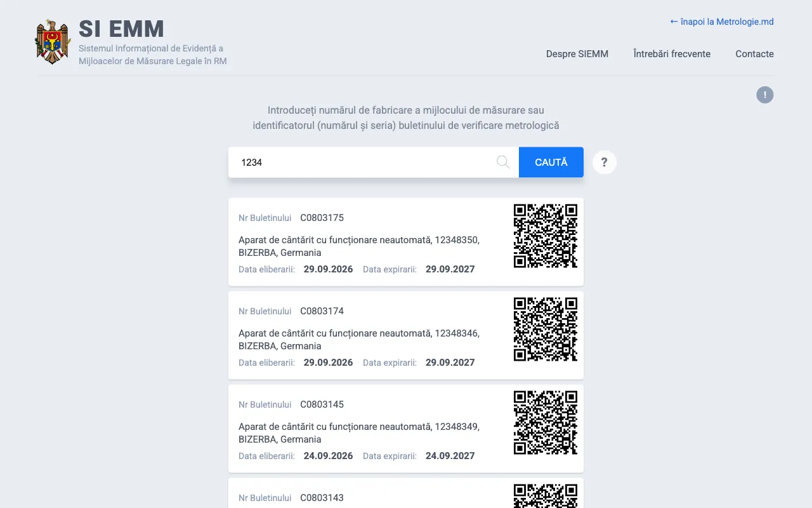Image resolution: width=812 pixels, height=508 pixels.
Task: Open QR code for bulletin C0803145
Action: tap(546, 422)
